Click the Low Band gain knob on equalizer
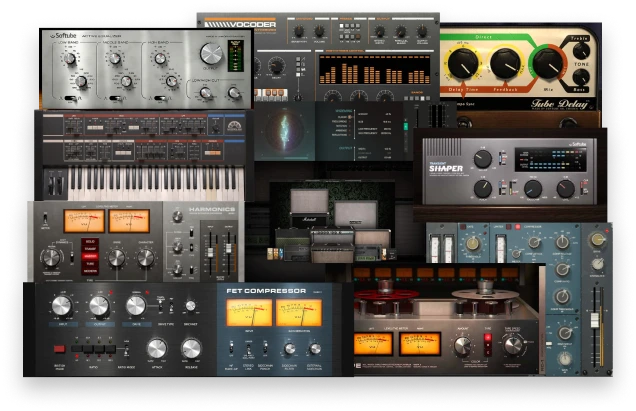The width and height of the screenshot is (636, 411). tap(71, 58)
